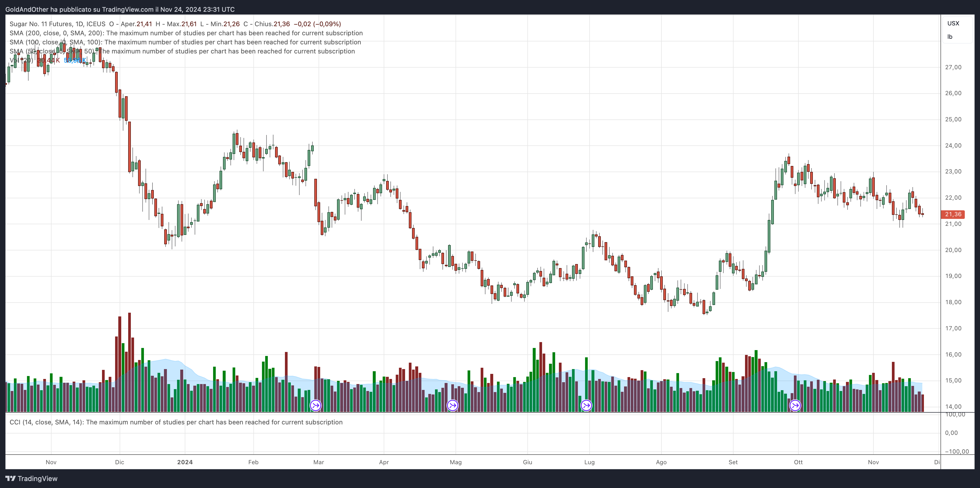Click the red 21,36 last price label
The image size is (980, 488).
click(952, 214)
